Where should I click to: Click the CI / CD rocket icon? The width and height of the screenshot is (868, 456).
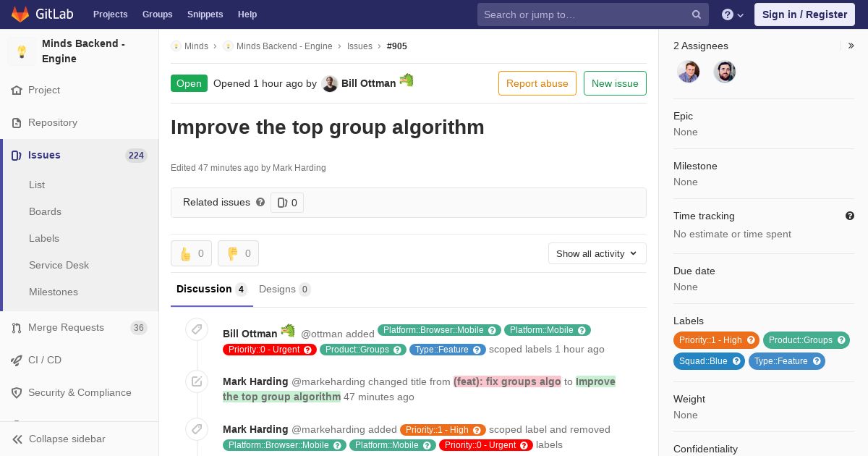pos(17,360)
